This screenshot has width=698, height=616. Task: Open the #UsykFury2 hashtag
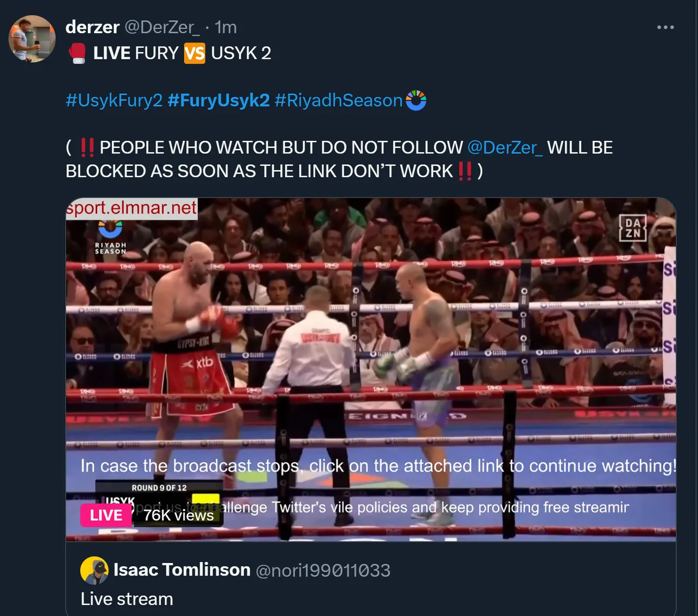tap(114, 100)
